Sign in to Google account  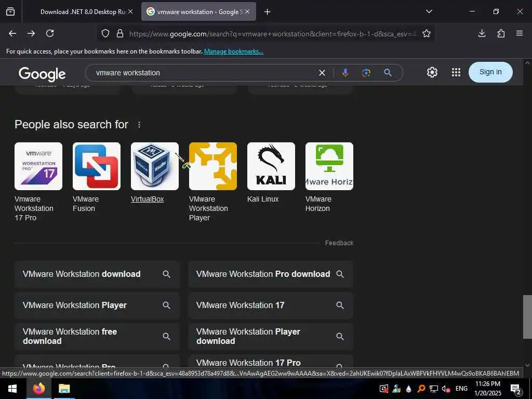pos(490,72)
